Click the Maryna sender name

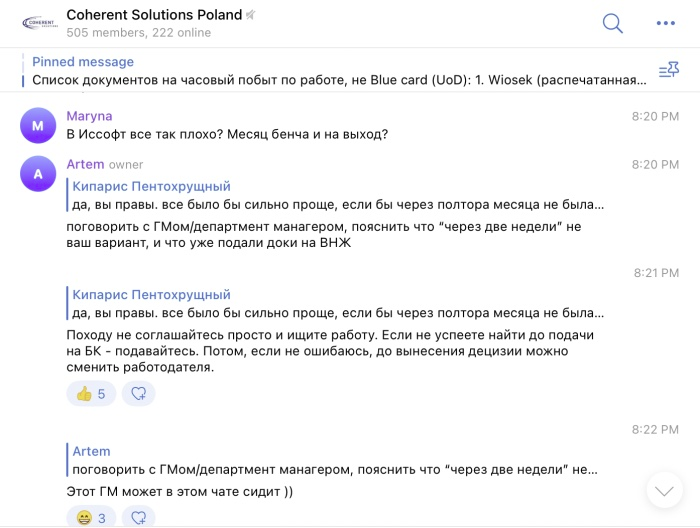pyautogui.click(x=90, y=116)
